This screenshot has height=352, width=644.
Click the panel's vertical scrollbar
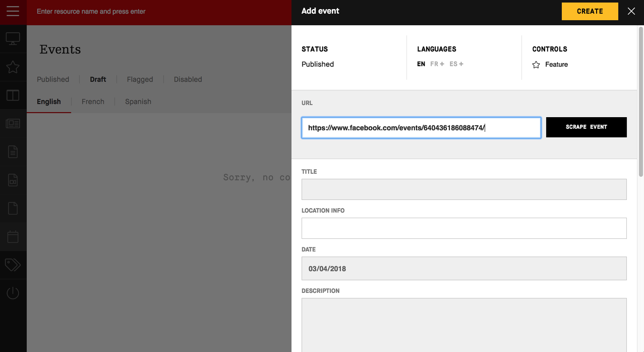641,101
